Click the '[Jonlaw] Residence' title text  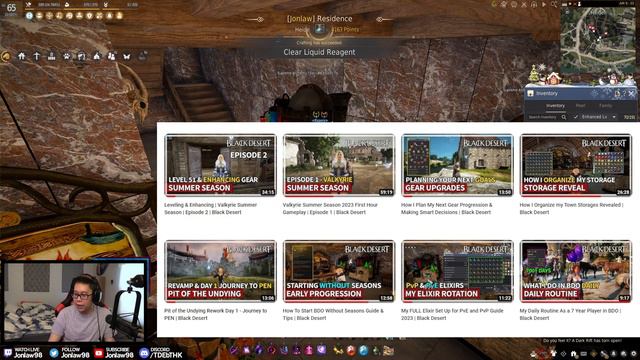(x=319, y=19)
